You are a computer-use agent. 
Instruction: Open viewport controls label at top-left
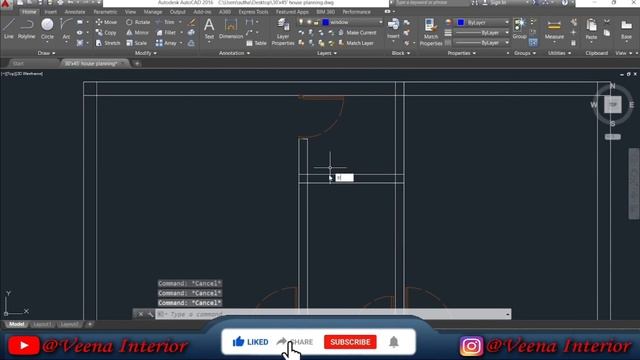point(22,74)
